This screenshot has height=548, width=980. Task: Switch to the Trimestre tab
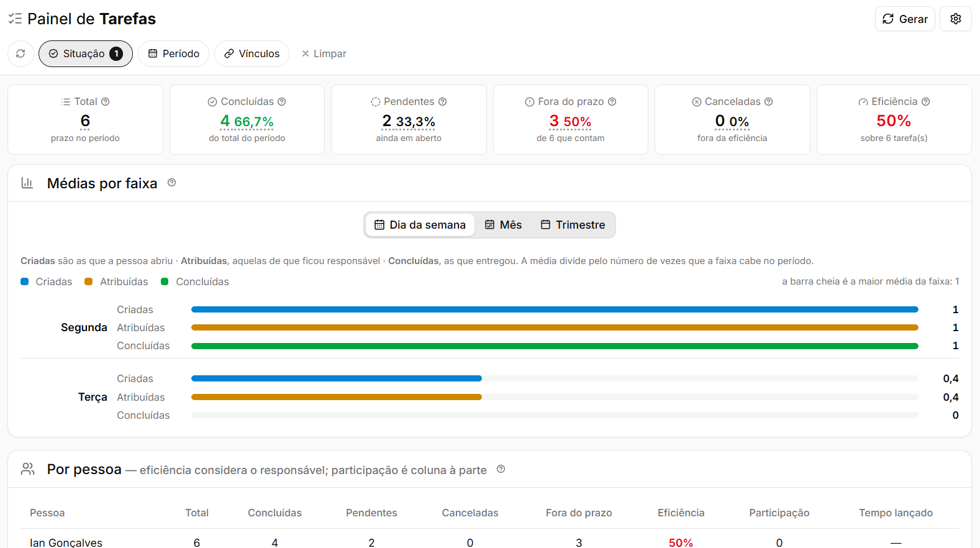(573, 225)
